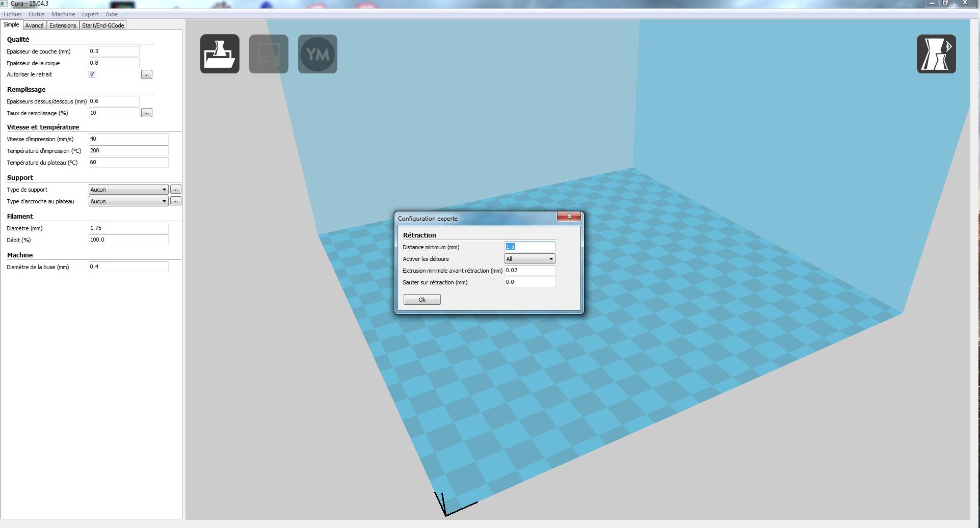Screen dimensions: 980x528
Task: Open the Machine menu
Action: click(x=63, y=14)
